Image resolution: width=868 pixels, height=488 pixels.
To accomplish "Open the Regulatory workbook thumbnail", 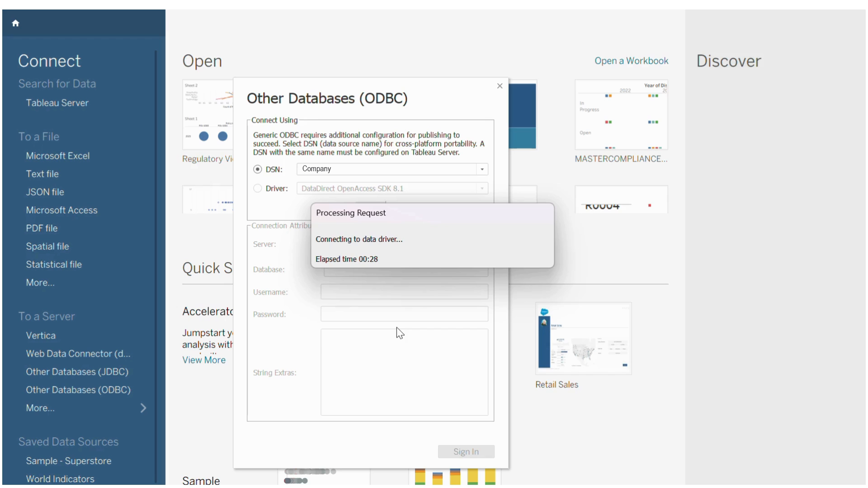I will [208, 115].
